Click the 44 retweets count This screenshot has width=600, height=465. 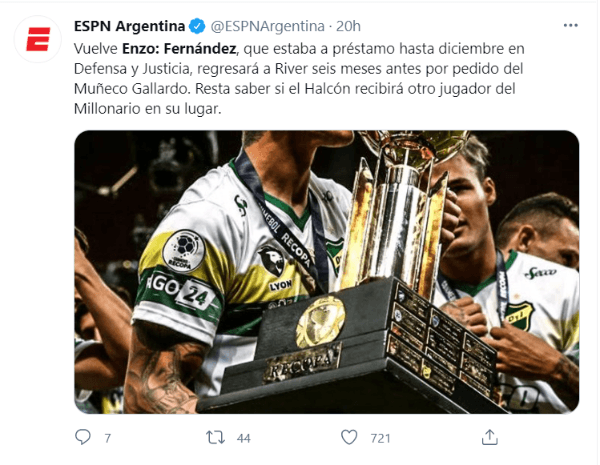[x=243, y=438]
